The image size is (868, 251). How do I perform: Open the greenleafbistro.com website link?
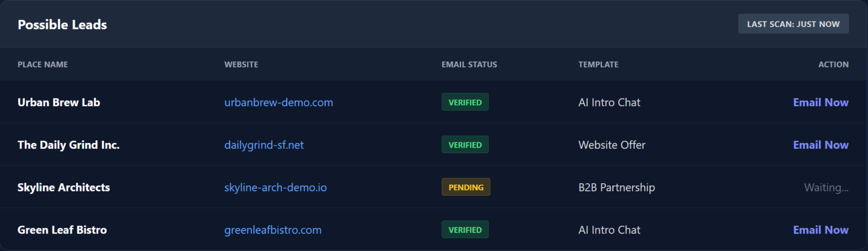point(272,230)
